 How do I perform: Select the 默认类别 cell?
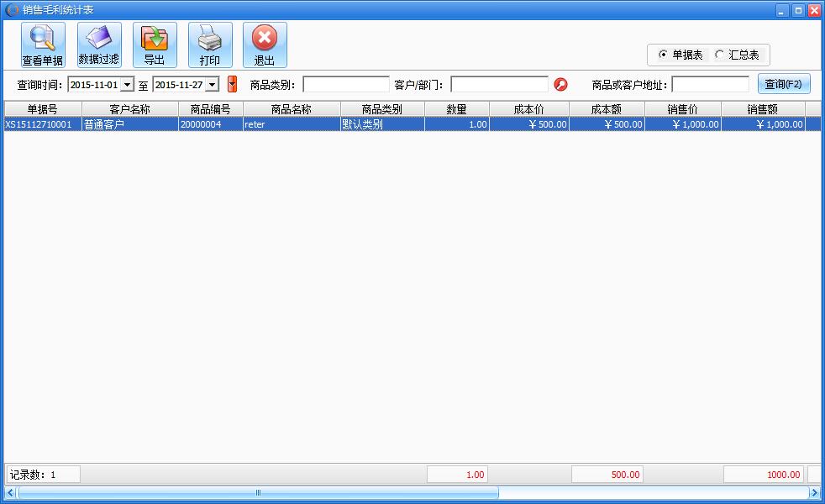pos(382,124)
